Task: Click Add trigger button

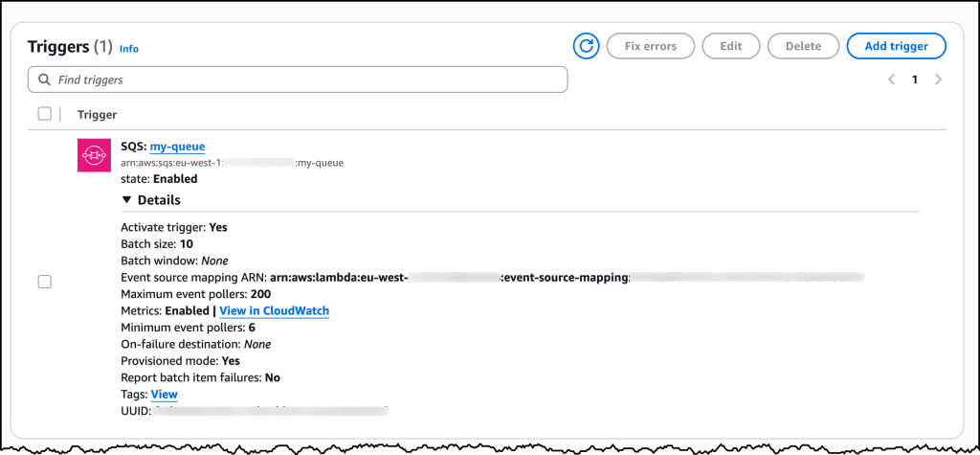Action: 896,45
